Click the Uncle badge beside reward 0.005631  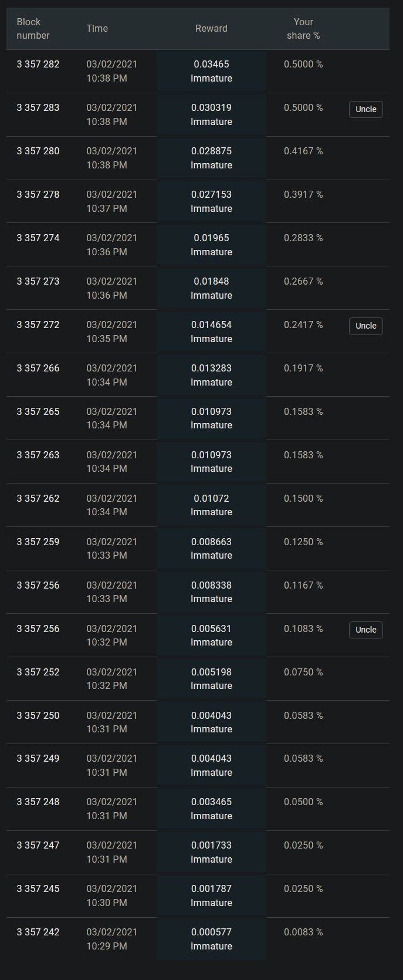365,630
